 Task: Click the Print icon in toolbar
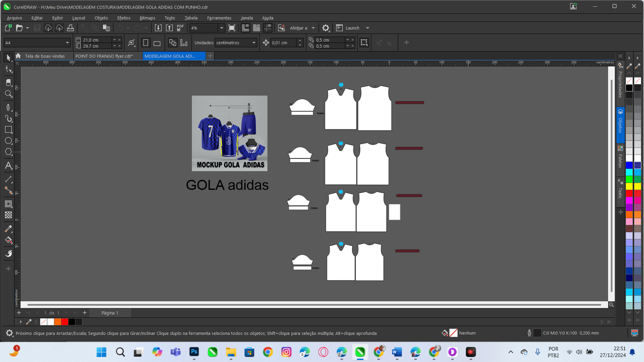pos(70,28)
